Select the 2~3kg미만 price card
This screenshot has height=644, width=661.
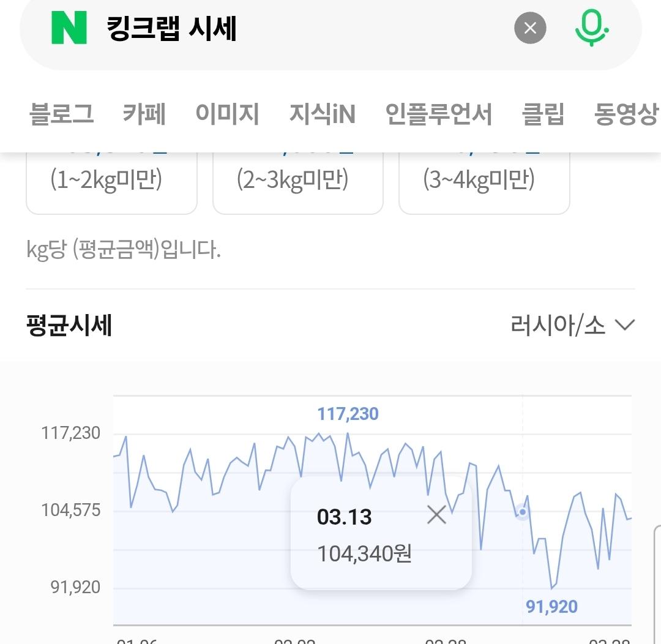(x=297, y=181)
